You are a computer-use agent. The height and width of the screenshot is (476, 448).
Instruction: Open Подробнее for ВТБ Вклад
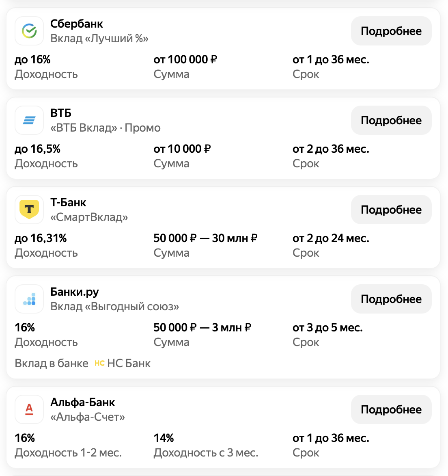[391, 120]
